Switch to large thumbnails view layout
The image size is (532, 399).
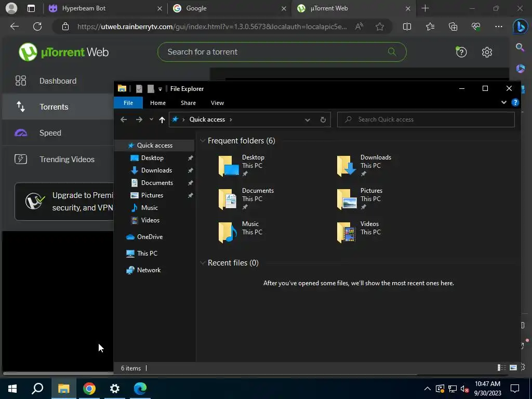(x=513, y=367)
